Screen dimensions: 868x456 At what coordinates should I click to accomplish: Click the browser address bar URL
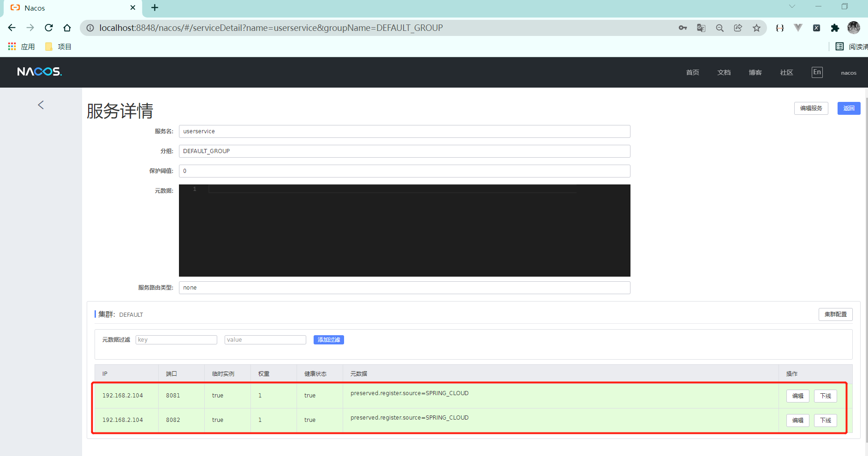coord(271,28)
